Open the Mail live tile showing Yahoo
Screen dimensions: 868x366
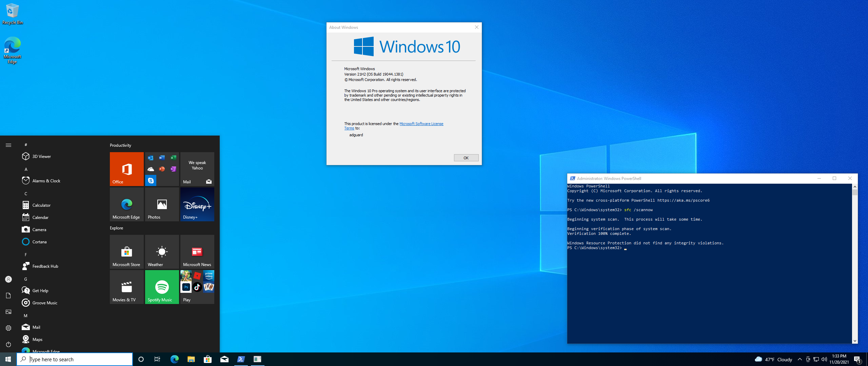197,169
